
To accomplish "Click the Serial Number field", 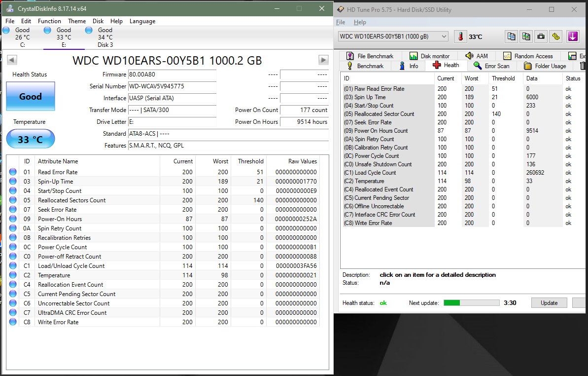I will pos(172,86).
